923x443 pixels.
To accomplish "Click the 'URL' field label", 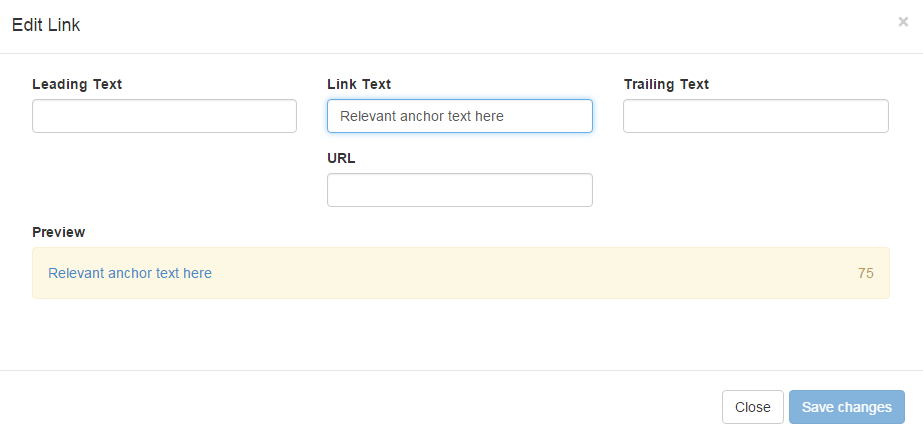I will (341, 158).
